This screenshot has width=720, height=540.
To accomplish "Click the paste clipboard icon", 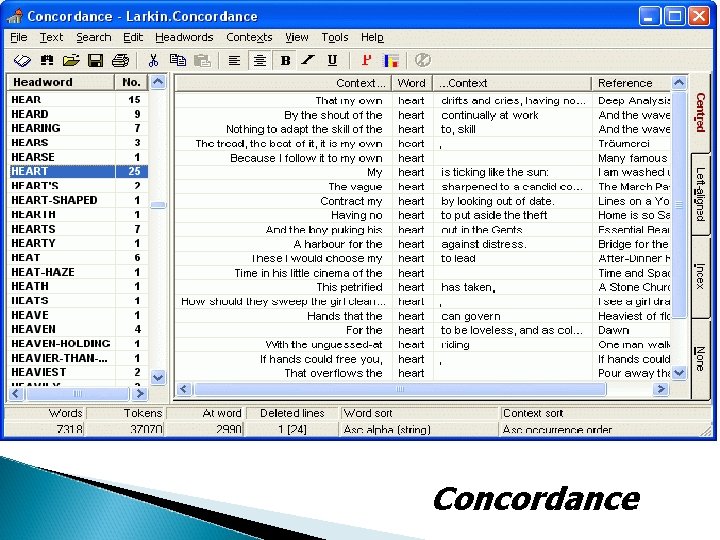I will click(x=202, y=60).
